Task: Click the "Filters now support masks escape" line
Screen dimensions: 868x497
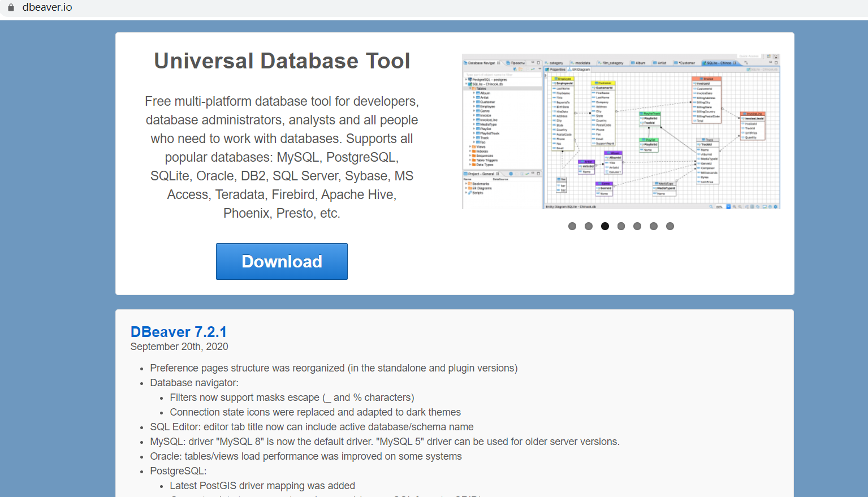Action: point(292,397)
